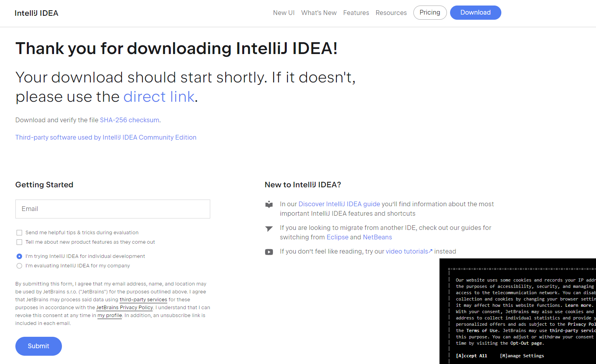Click the book icon beside Discover guide

(269, 204)
